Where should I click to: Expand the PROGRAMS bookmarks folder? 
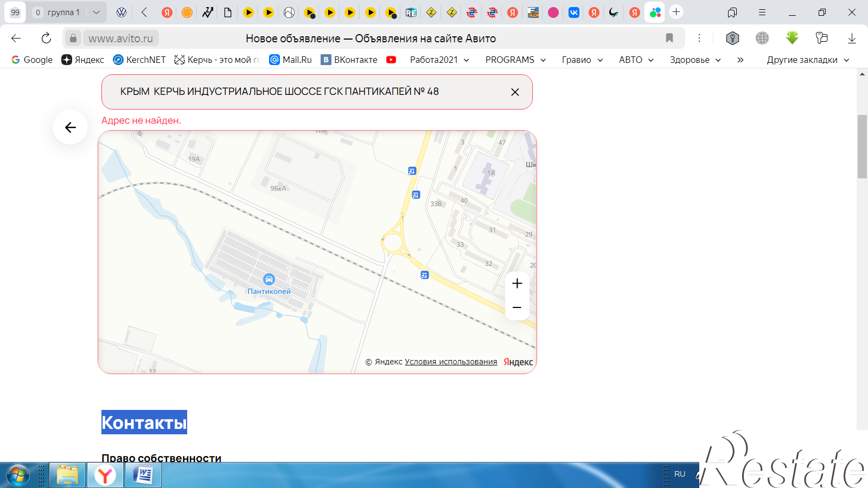point(515,60)
